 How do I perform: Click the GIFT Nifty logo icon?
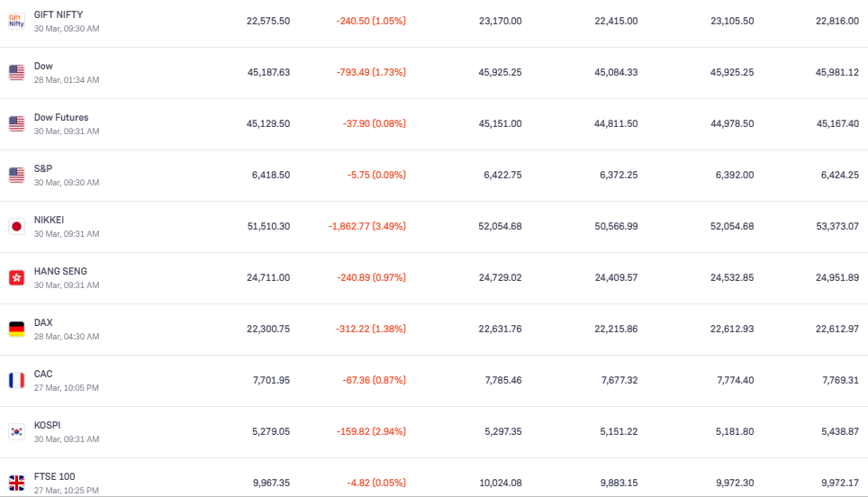coord(16,21)
